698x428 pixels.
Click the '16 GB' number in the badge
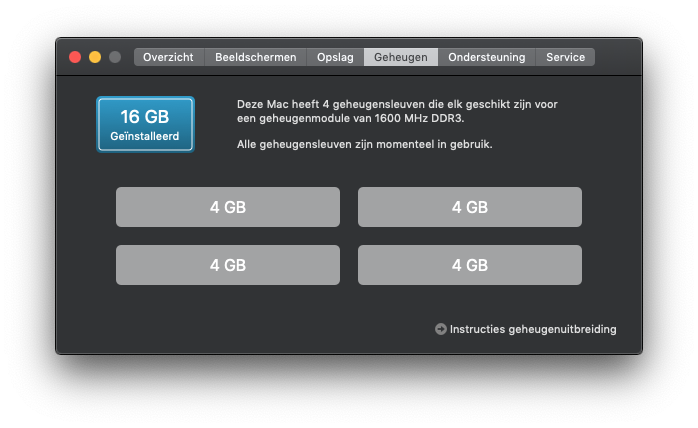click(145, 117)
